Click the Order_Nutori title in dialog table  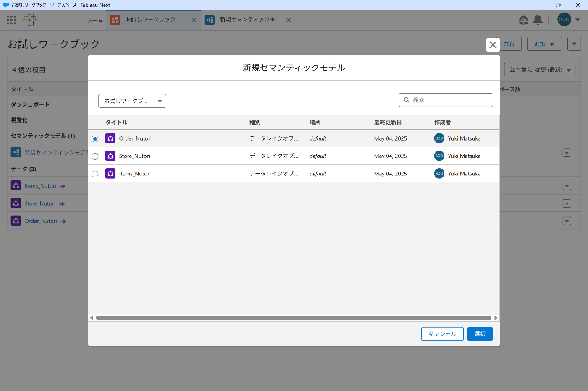click(135, 138)
